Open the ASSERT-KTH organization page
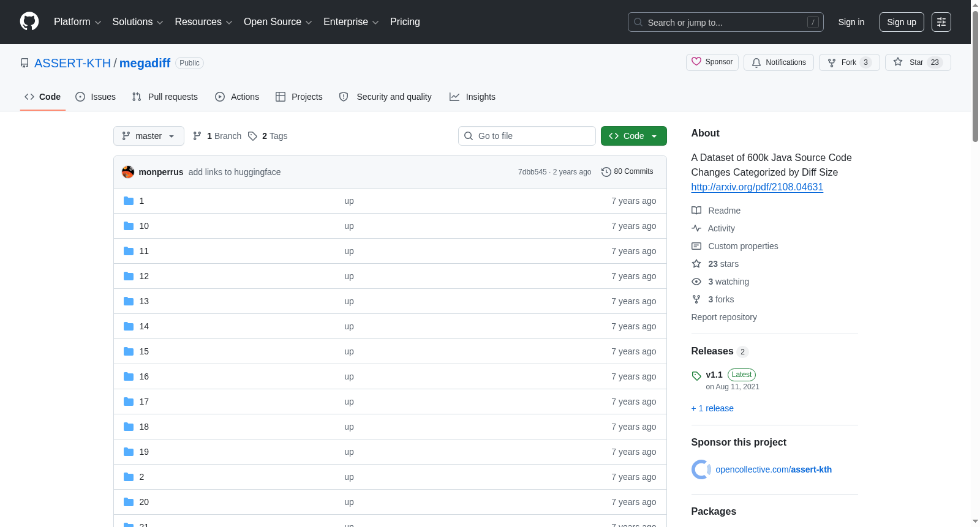Image resolution: width=980 pixels, height=527 pixels. [72, 63]
